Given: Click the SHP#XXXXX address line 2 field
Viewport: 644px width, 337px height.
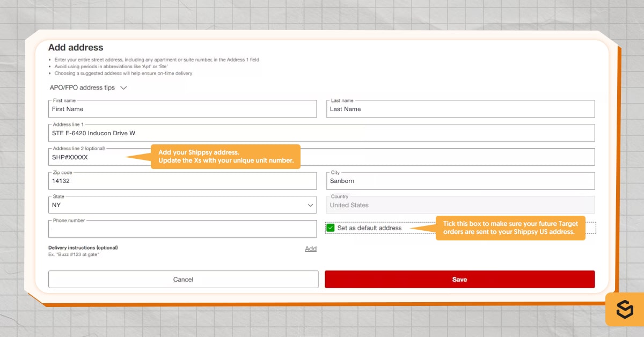Looking at the screenshot, I should coord(91,157).
